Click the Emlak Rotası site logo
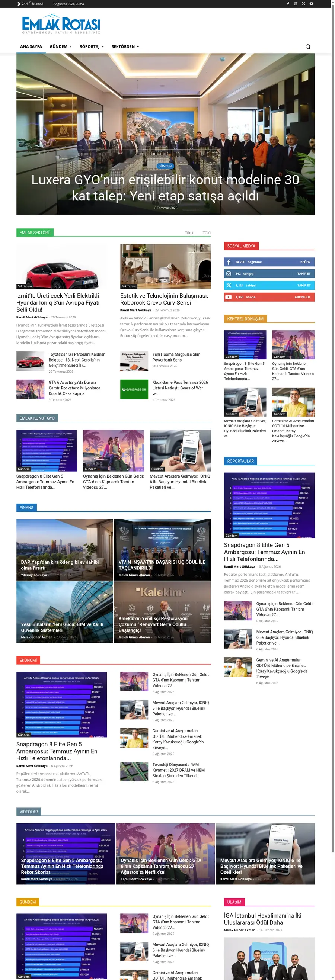335x980 pixels. tap(61, 24)
